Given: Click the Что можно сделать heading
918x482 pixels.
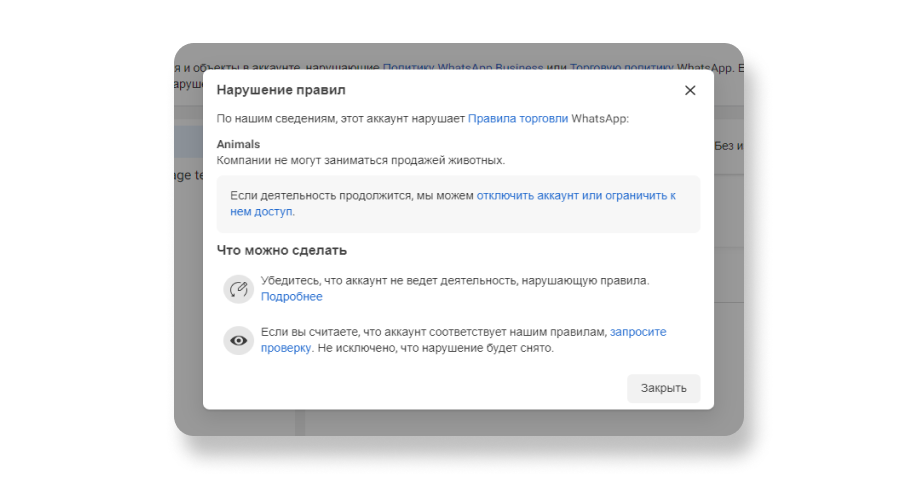Looking at the screenshot, I should [x=282, y=250].
